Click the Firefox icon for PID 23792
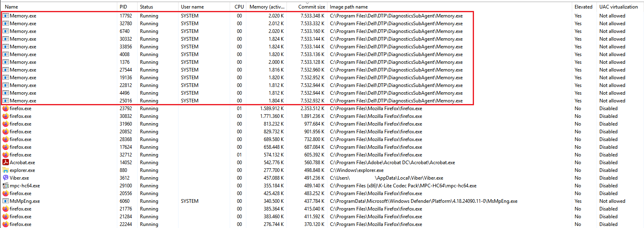The height and width of the screenshot is (228, 644). click(6, 109)
